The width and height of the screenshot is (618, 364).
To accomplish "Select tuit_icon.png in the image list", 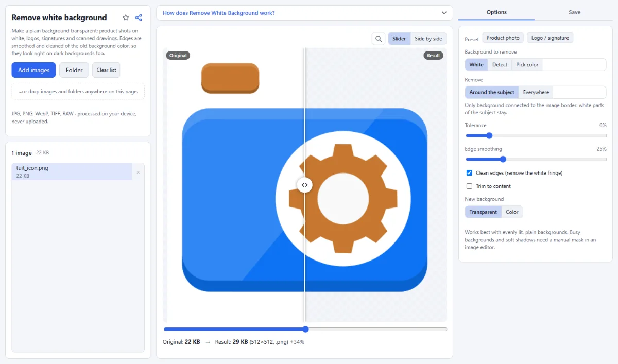I will click(x=72, y=172).
